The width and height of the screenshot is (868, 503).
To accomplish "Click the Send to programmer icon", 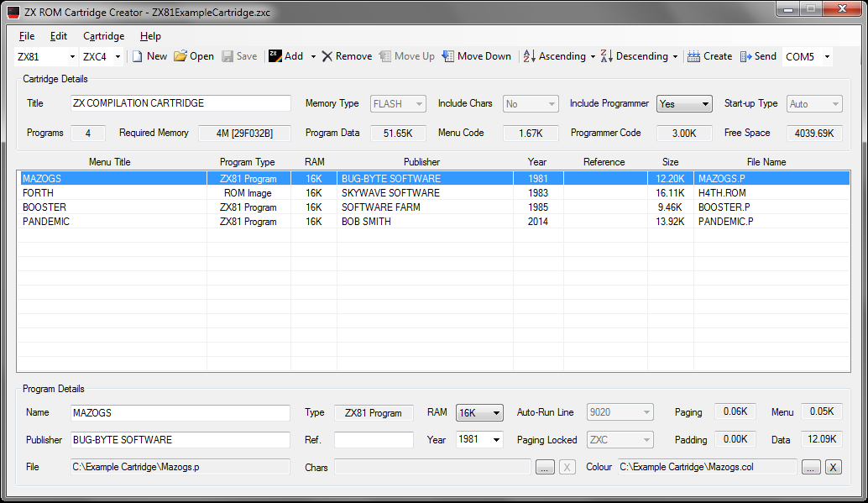I will click(745, 56).
